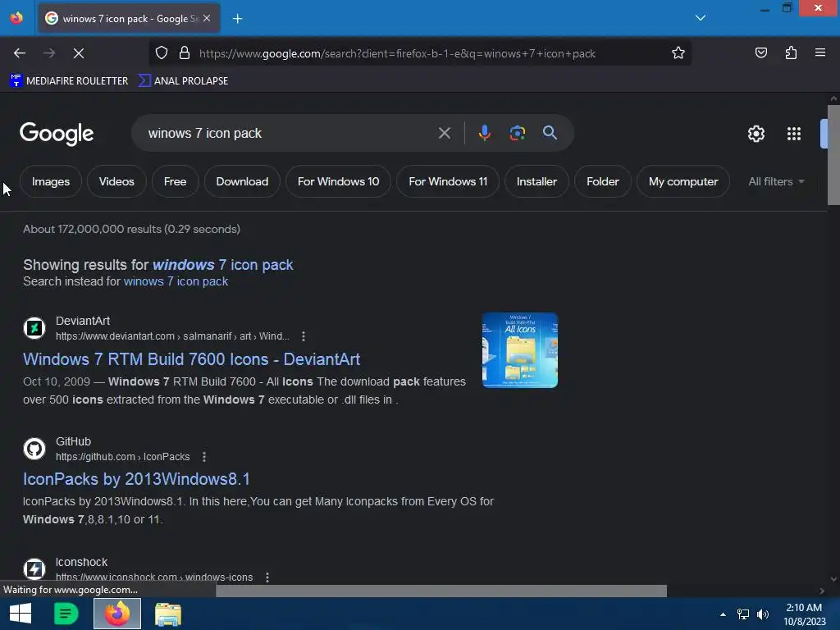Select the My computer filter chip
Image resolution: width=840 pixels, height=630 pixels.
683,181
